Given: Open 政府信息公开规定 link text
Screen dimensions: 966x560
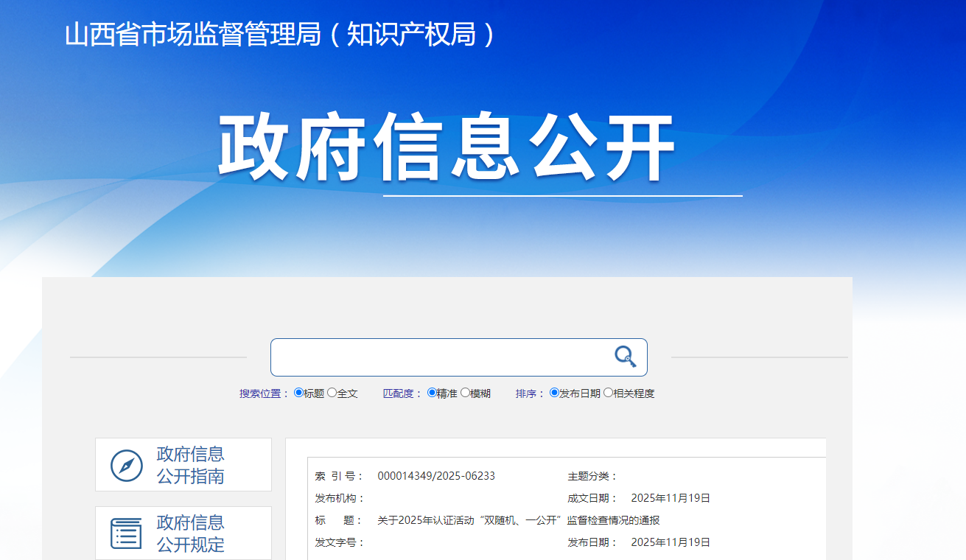Looking at the screenshot, I should coord(190,533).
